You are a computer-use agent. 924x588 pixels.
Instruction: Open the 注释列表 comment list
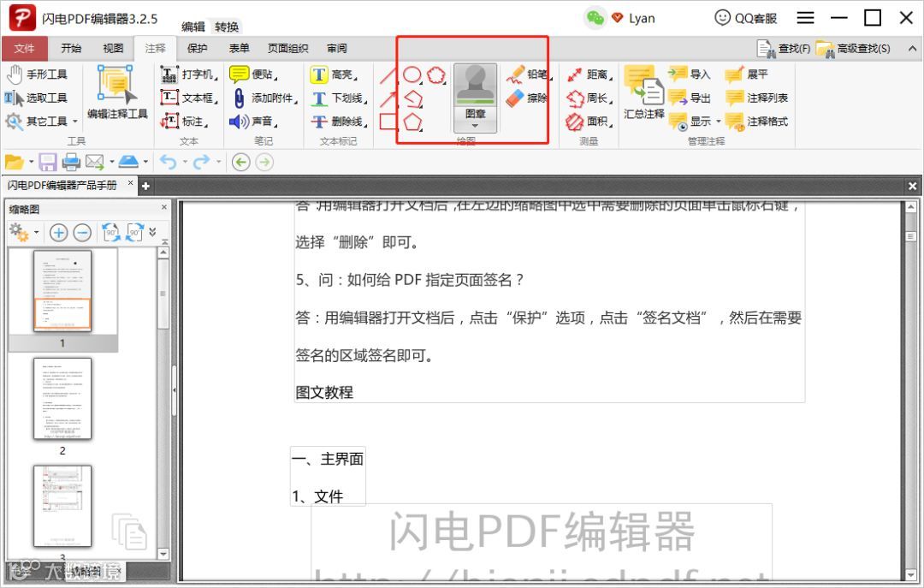tap(756, 98)
